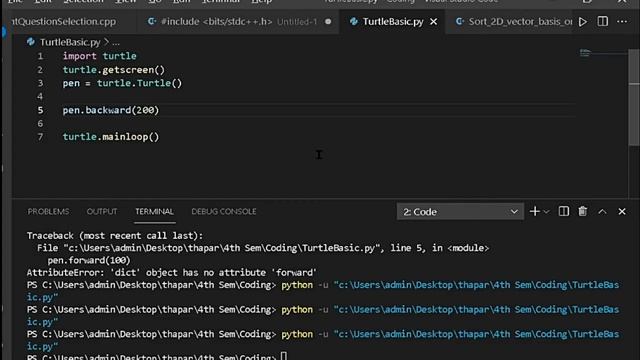The width and height of the screenshot is (640, 360).
Task: Click unsaved dot on Untitled-1 tab
Action: (328, 22)
